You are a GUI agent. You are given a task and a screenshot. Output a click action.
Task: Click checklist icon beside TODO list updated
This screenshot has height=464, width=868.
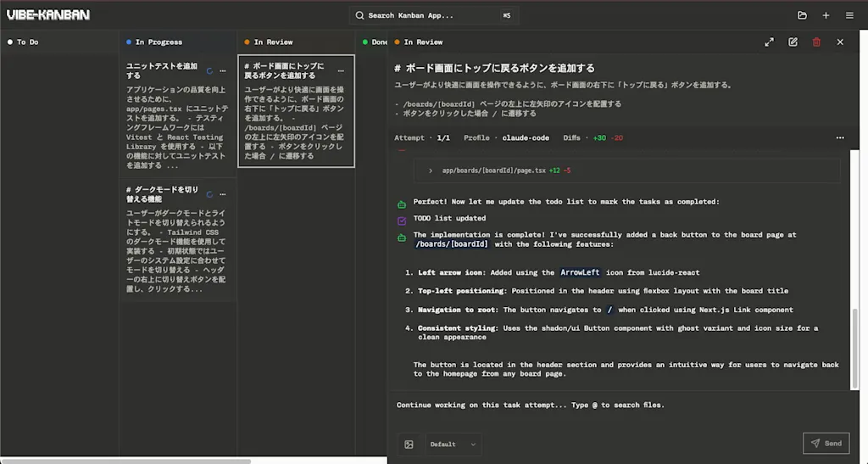(x=402, y=221)
